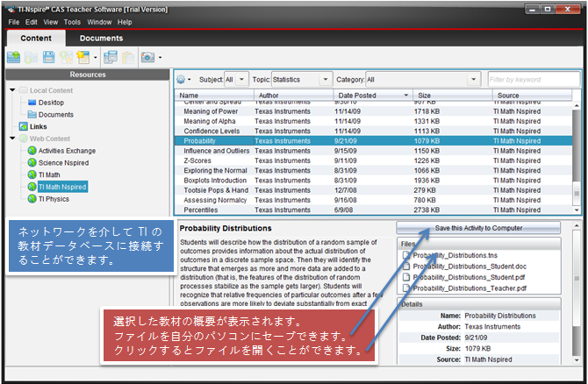
Task: Select the Meaning of Power row
Action: (x=374, y=111)
